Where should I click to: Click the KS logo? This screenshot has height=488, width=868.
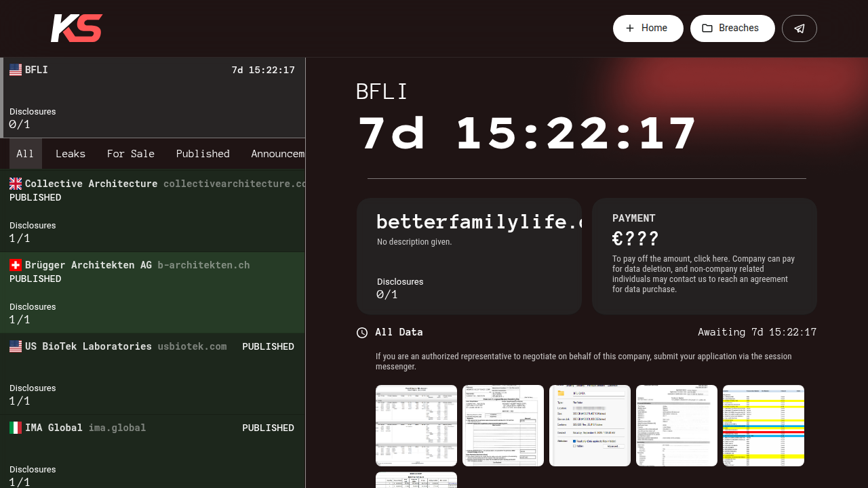click(x=77, y=28)
